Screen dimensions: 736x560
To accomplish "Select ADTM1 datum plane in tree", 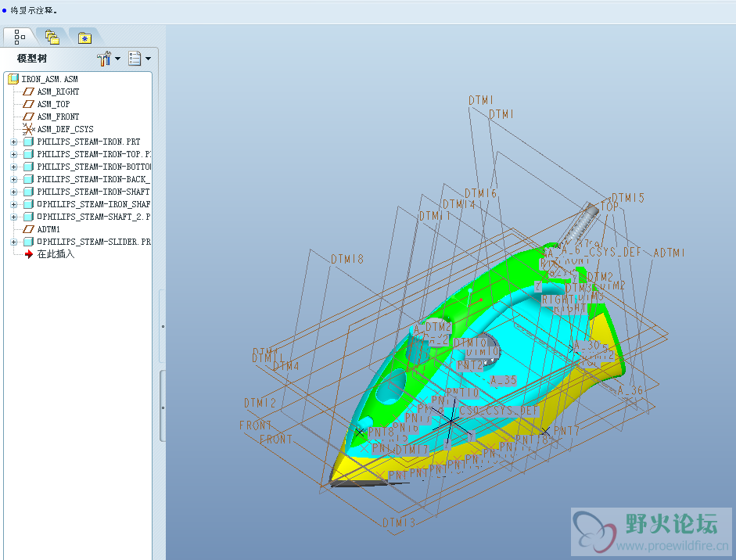I will pyautogui.click(x=48, y=229).
